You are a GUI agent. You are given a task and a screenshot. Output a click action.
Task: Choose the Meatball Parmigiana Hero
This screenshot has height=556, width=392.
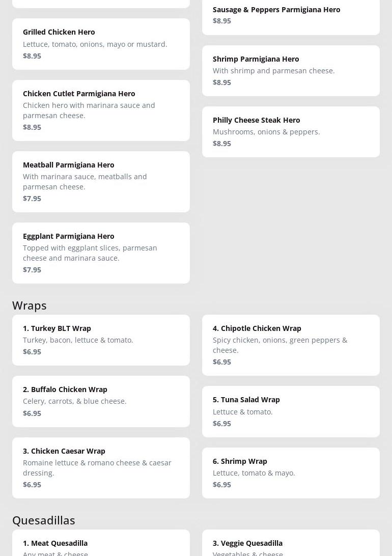coord(101,181)
